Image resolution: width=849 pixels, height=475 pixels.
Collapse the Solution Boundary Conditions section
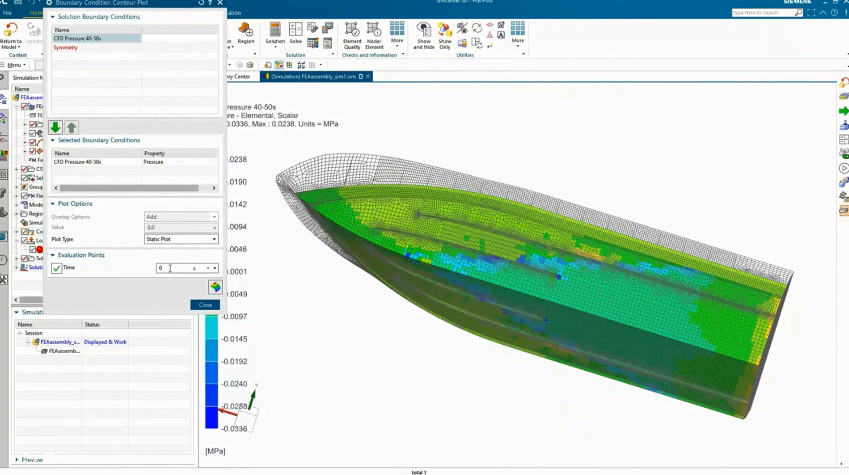point(53,17)
